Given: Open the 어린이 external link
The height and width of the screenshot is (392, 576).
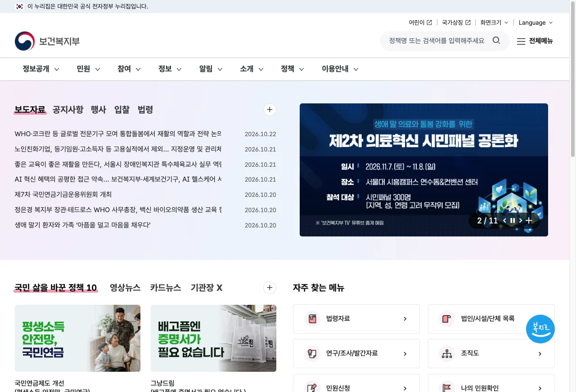Looking at the screenshot, I should point(420,22).
